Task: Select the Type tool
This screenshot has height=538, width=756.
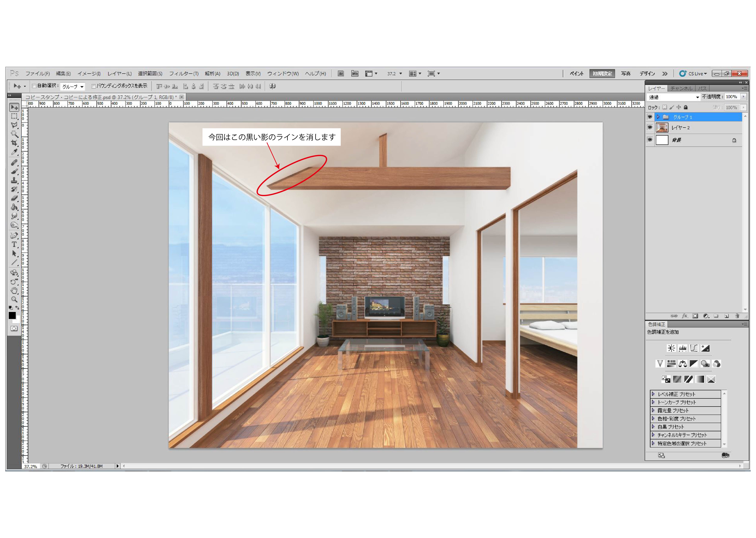Action: click(14, 244)
